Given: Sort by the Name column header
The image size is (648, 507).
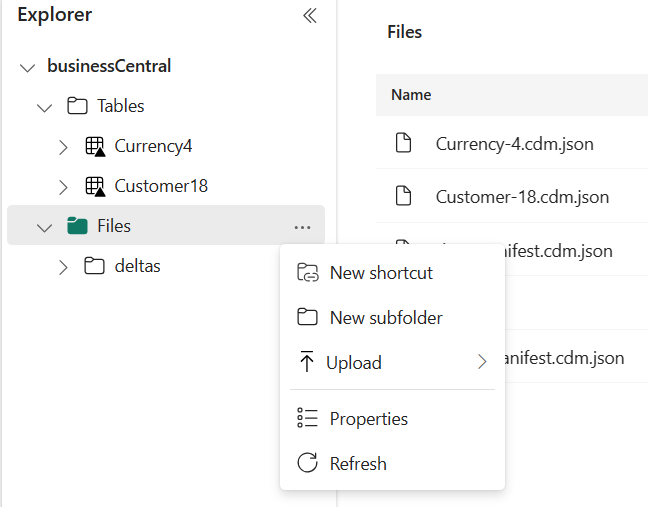Looking at the screenshot, I should pyautogui.click(x=411, y=95).
